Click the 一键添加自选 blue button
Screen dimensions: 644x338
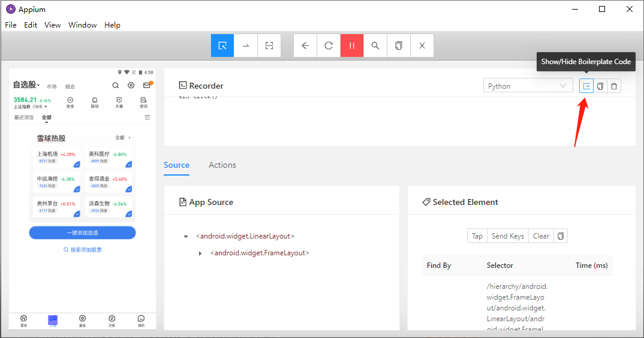click(x=82, y=233)
